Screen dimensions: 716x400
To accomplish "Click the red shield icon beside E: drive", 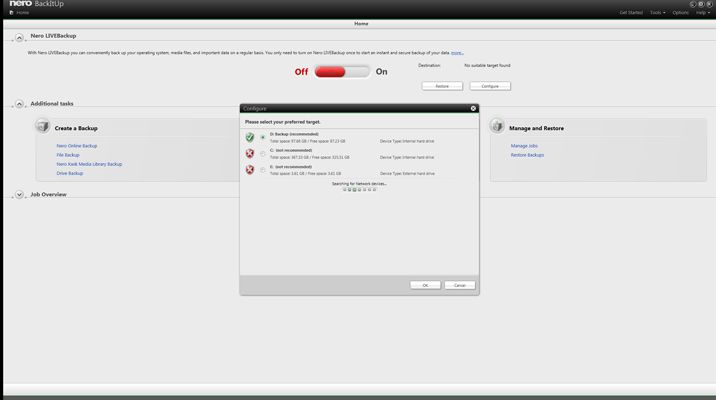I will click(x=250, y=169).
